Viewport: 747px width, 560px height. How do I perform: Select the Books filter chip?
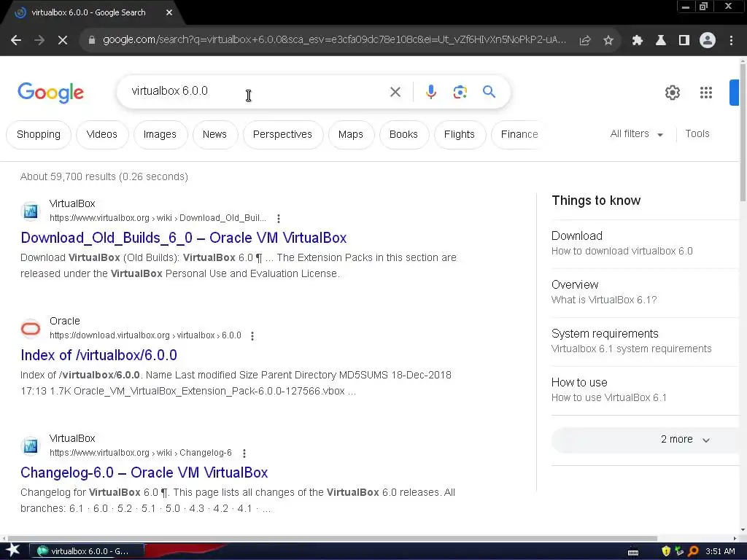pos(403,135)
